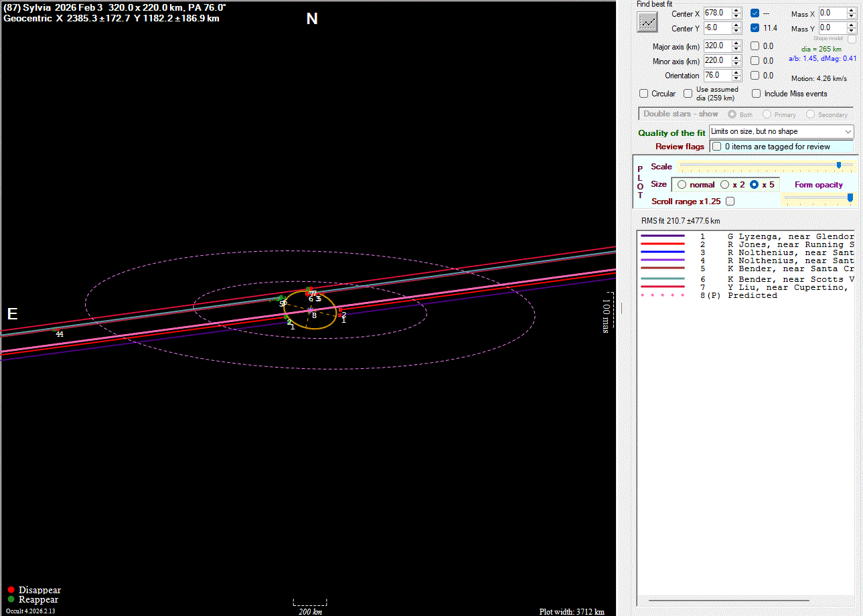Select the normal plot size option
Image resolution: width=863 pixels, height=616 pixels.
[682, 185]
